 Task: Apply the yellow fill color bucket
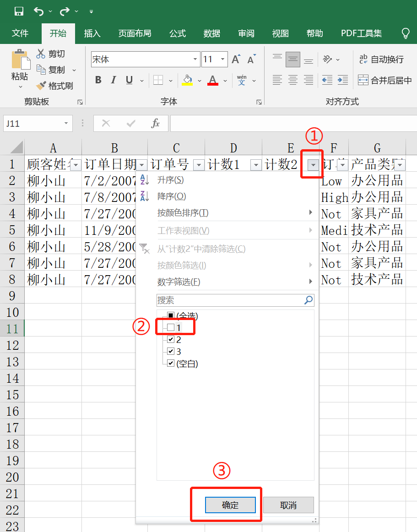(187, 80)
